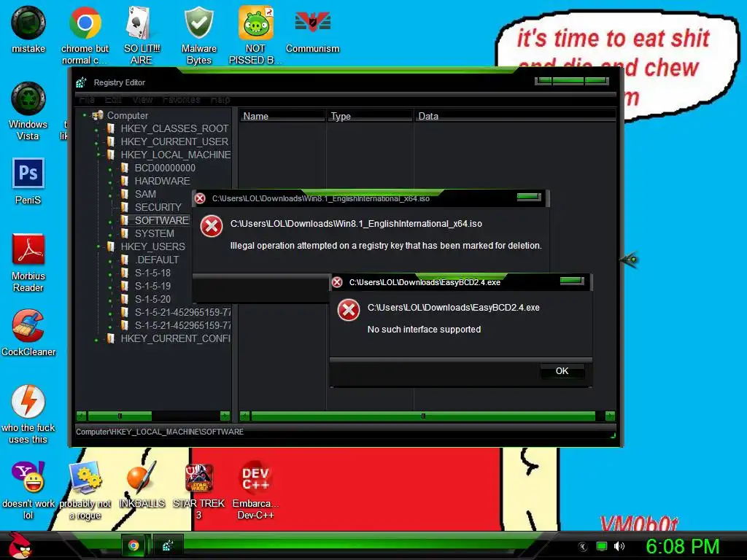Screen dimensions: 747x560
Task: Open Embarcadero Dev-C++ desktop icon
Action: click(255, 490)
